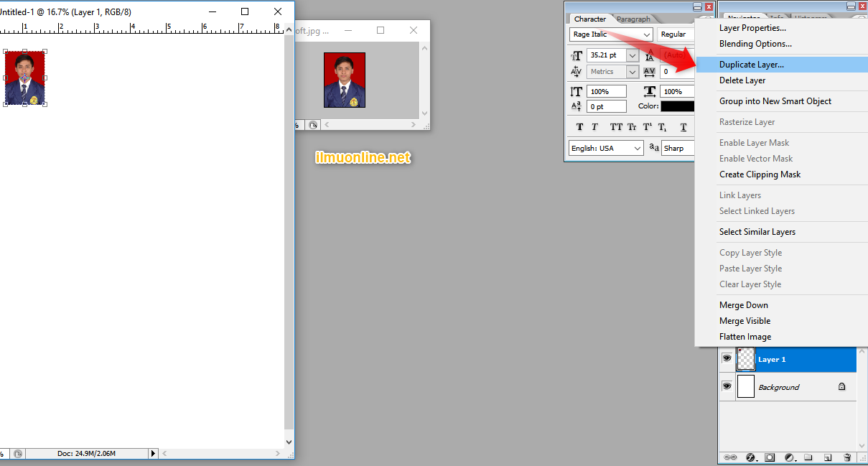The width and height of the screenshot is (868, 466).
Task: Click the create new layer icon
Action: point(827,457)
